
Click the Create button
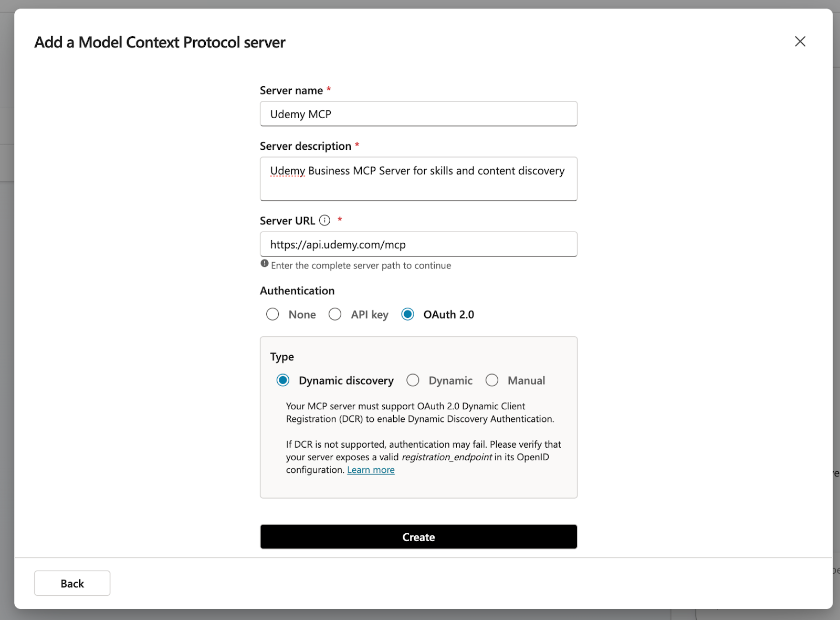coord(418,536)
